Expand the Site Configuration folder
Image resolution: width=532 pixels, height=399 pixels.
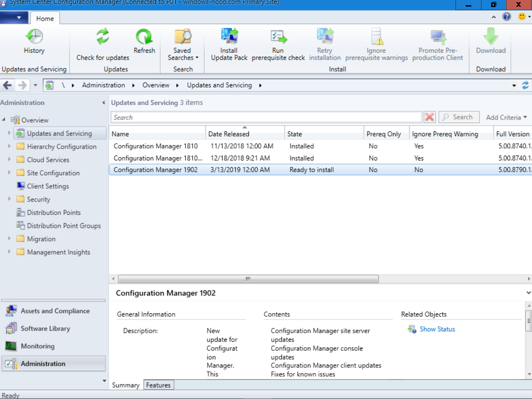[9, 173]
